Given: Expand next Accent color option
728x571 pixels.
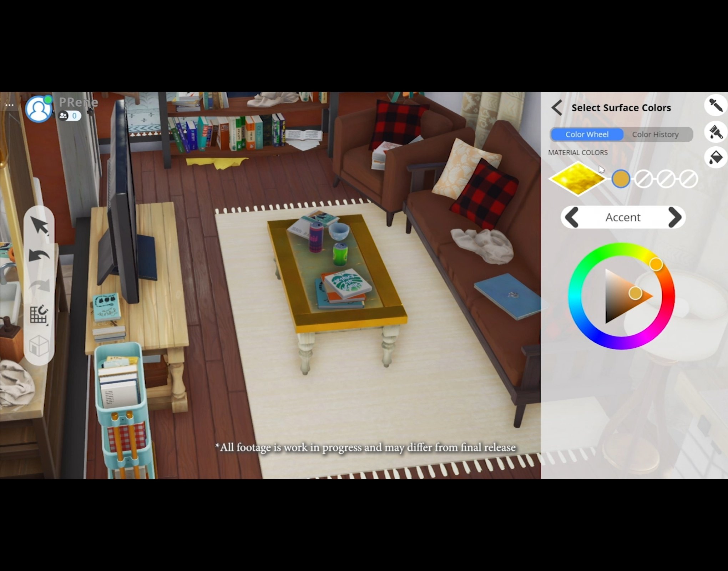Looking at the screenshot, I should click(x=674, y=217).
